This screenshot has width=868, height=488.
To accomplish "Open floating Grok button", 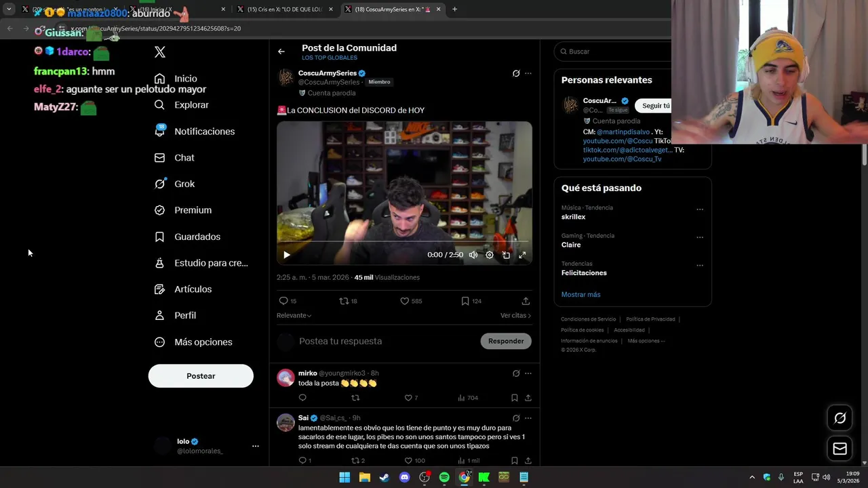I will [840, 418].
